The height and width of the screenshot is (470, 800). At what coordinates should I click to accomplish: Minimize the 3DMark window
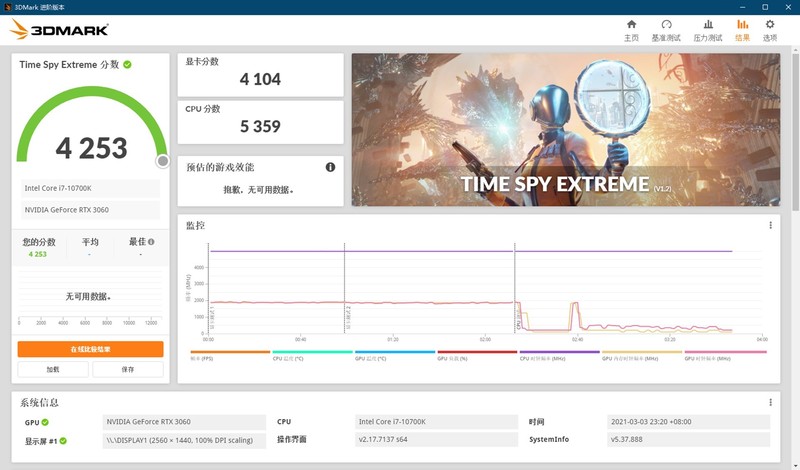pos(742,7)
